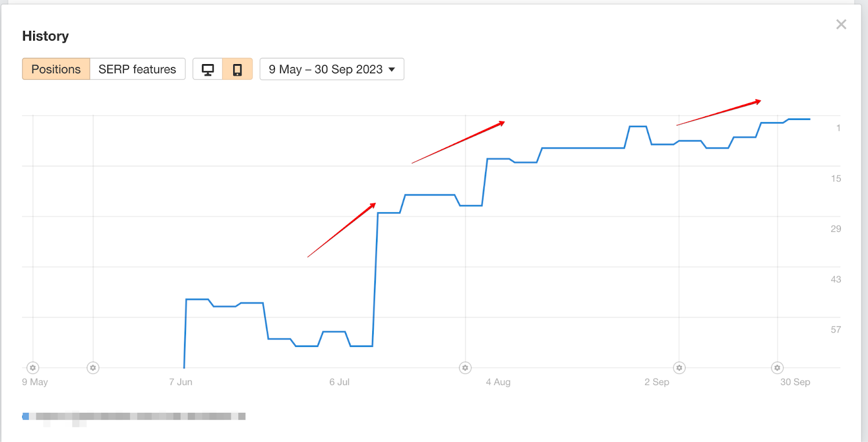The image size is (868, 442).
Task: Click the 6 Jul axis label
Action: [339, 382]
